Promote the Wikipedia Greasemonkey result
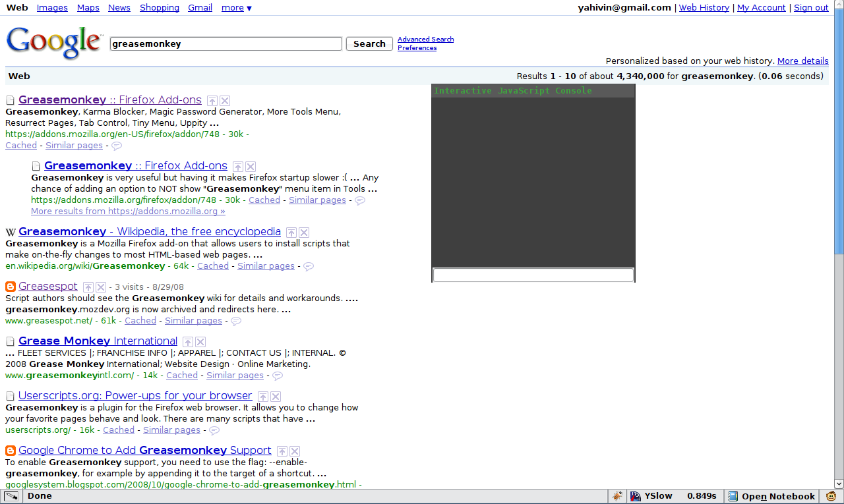 (x=291, y=233)
